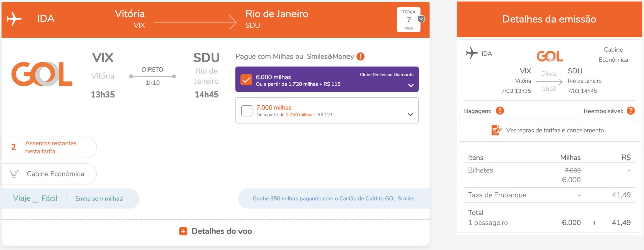Click the fare rules document icon
This screenshot has width=644, height=250.
click(x=496, y=130)
